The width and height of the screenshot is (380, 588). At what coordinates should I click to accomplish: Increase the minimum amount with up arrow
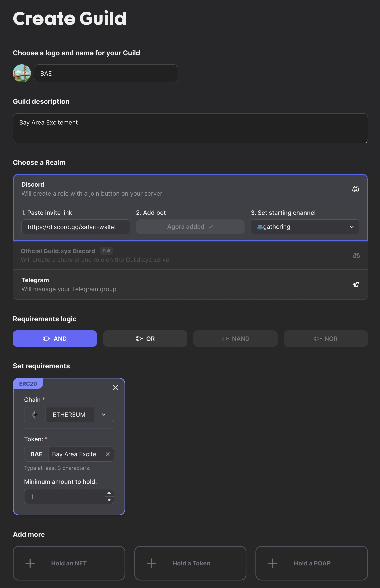click(x=109, y=493)
